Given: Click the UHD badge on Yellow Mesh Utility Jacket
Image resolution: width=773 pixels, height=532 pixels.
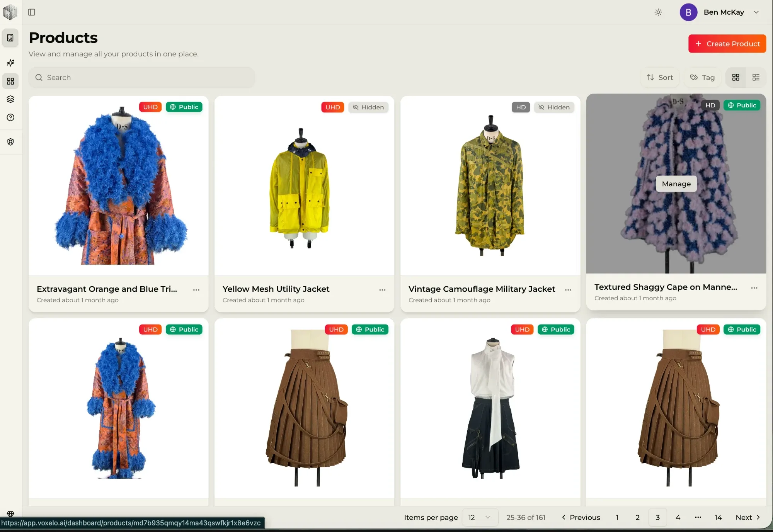Looking at the screenshot, I should click(x=332, y=107).
